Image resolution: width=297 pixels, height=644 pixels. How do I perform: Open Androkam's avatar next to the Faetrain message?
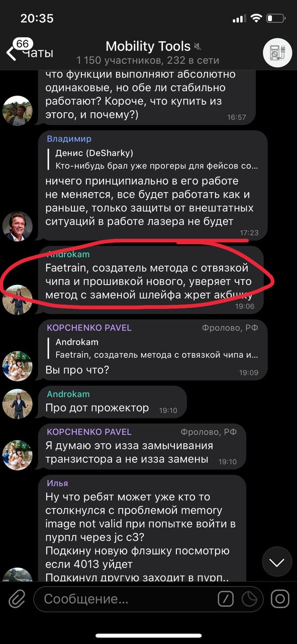[18, 299]
